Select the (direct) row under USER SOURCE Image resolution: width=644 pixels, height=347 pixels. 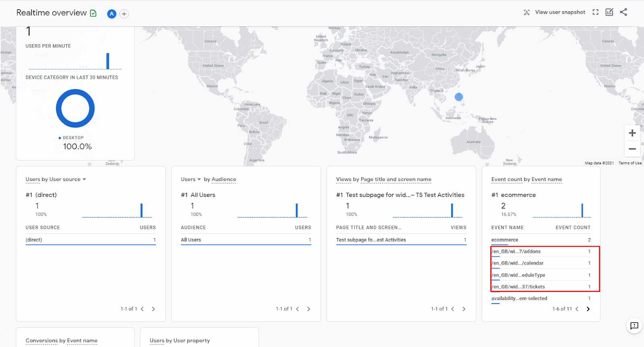click(x=91, y=240)
